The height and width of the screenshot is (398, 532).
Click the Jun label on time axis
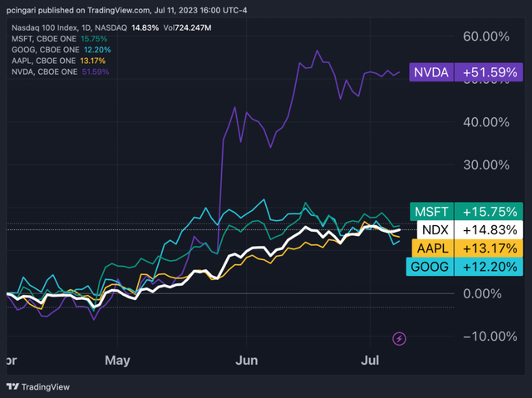249,361
